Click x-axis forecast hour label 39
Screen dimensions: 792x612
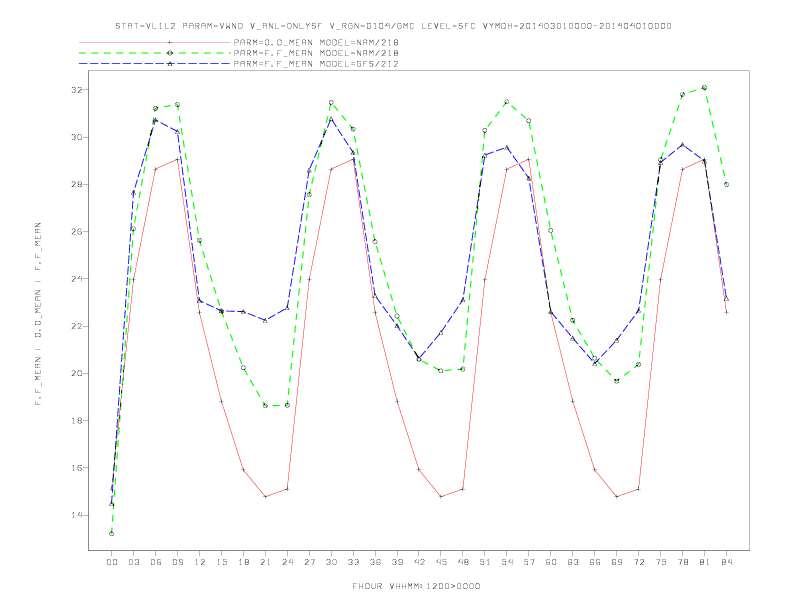[397, 562]
